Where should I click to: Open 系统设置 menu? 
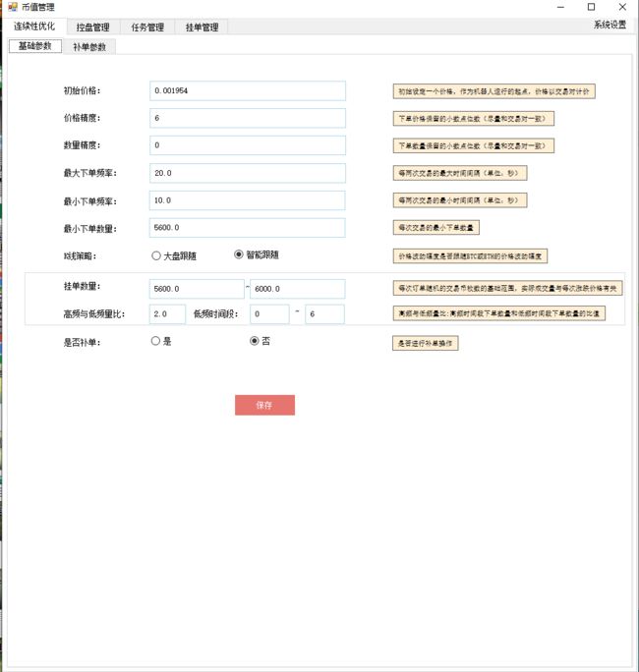610,25
